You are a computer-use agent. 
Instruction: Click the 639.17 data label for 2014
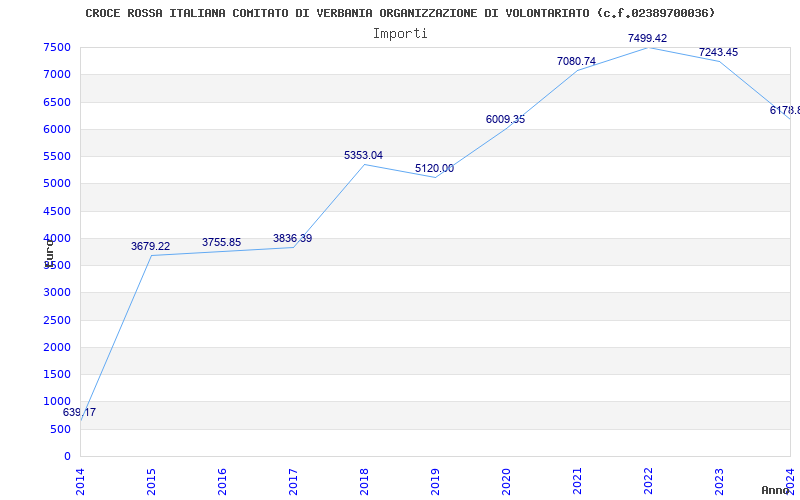[79, 413]
